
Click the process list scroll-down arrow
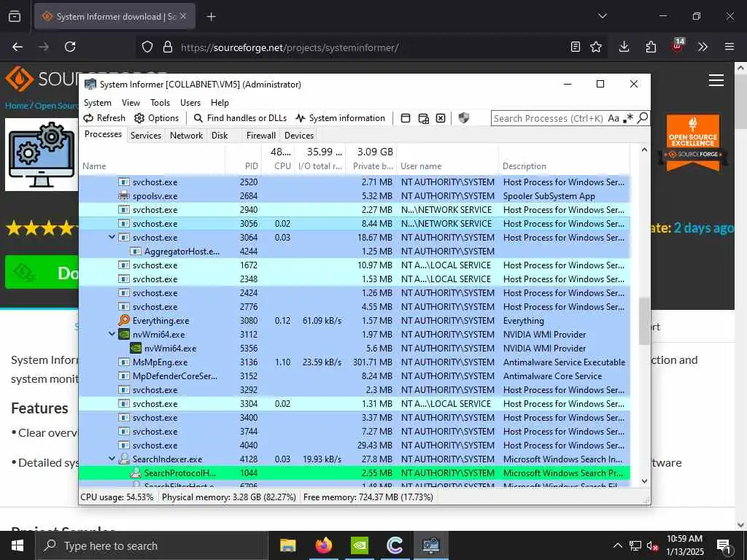click(x=644, y=481)
